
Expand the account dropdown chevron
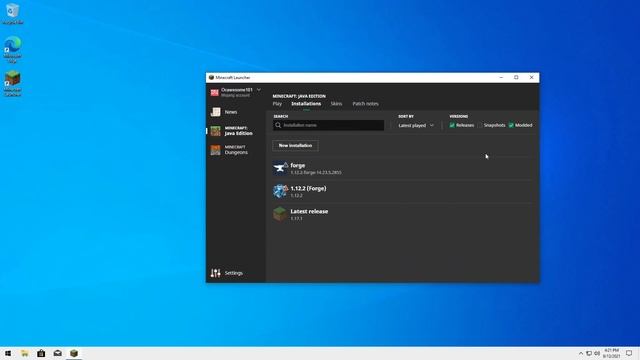(x=259, y=90)
